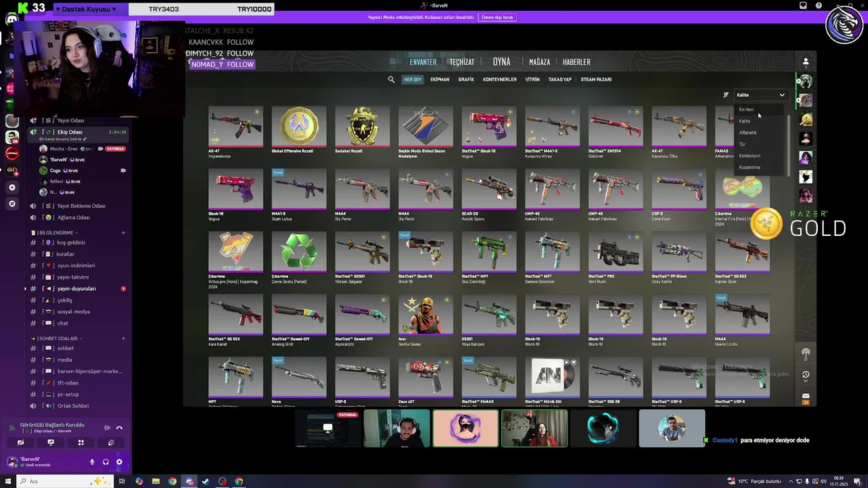This screenshot has height=488, width=868.
Task: Open the HABERLER tab
Action: tap(576, 62)
